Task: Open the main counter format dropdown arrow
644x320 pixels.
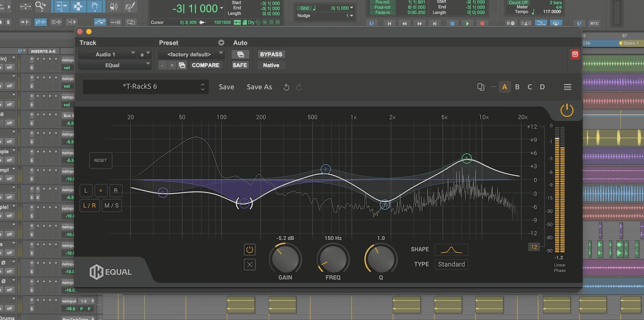Action: (222, 8)
